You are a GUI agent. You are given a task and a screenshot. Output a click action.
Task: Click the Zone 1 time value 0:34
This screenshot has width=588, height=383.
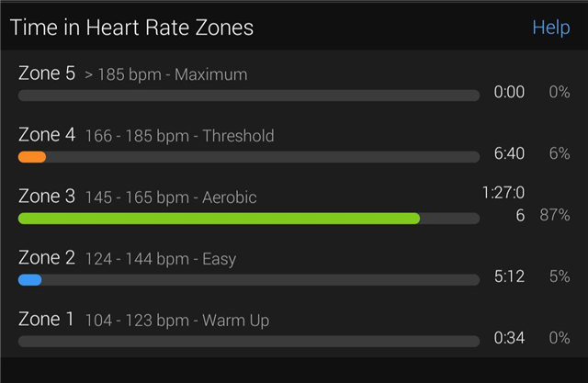[x=509, y=338]
